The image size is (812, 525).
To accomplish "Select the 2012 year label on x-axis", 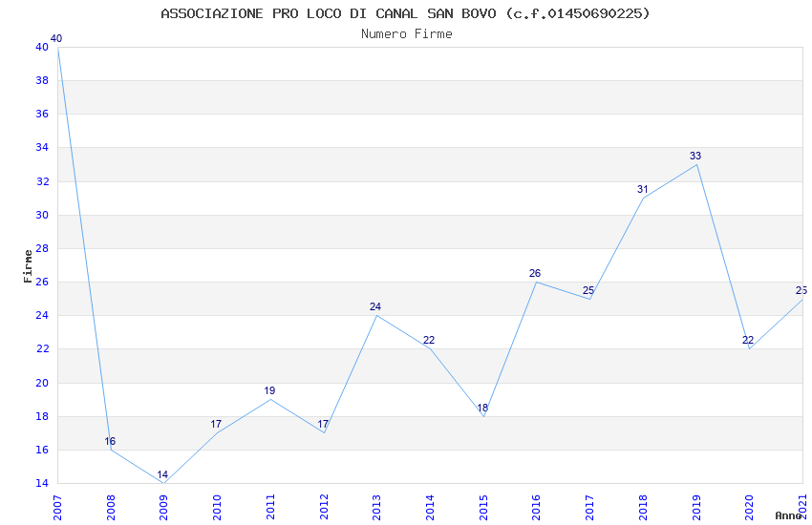I will pos(324,508).
